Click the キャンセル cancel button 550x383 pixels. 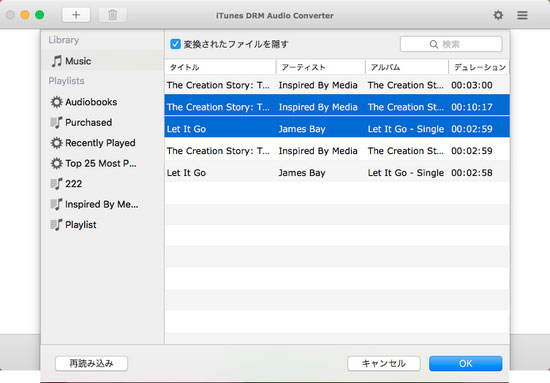[x=384, y=363]
